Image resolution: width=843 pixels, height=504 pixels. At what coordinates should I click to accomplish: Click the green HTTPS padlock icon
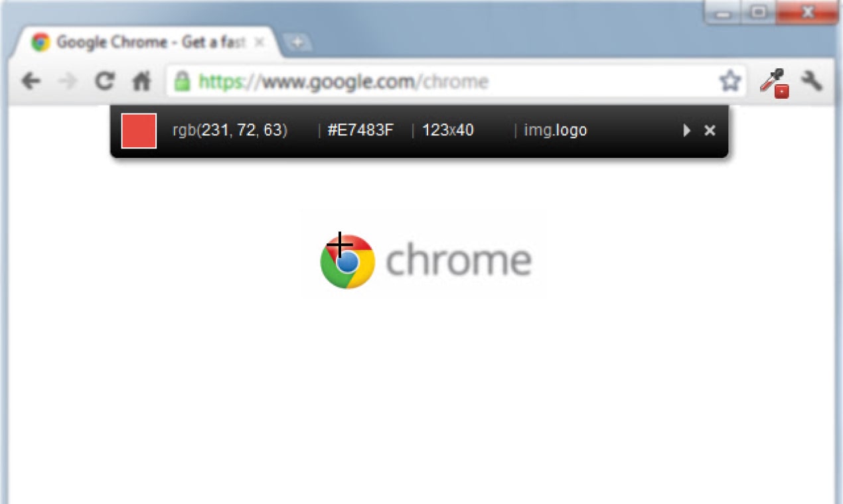pos(182,82)
